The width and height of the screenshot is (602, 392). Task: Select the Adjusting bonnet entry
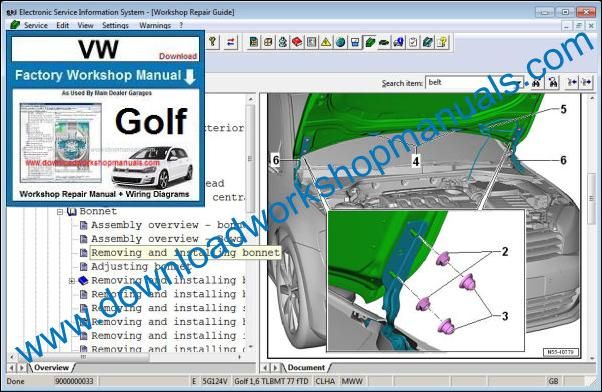141,266
